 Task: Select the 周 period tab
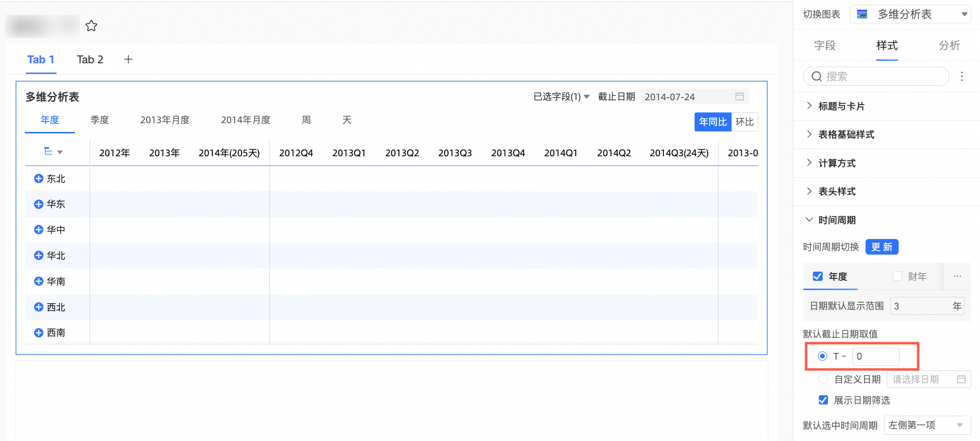coord(306,120)
